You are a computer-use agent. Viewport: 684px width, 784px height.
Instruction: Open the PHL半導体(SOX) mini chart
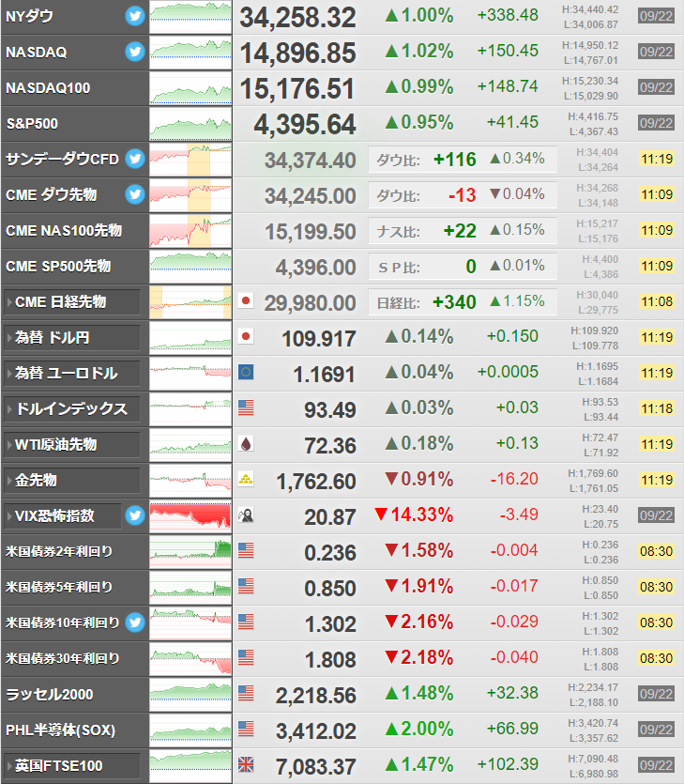[x=190, y=730]
